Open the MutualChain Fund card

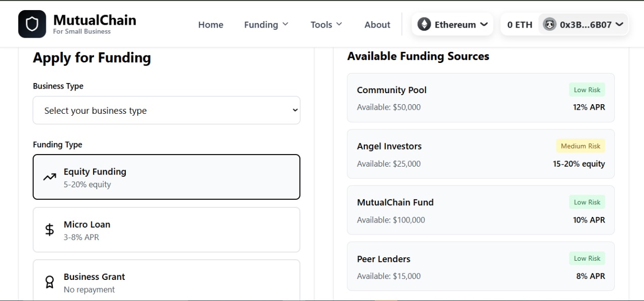pos(480,210)
